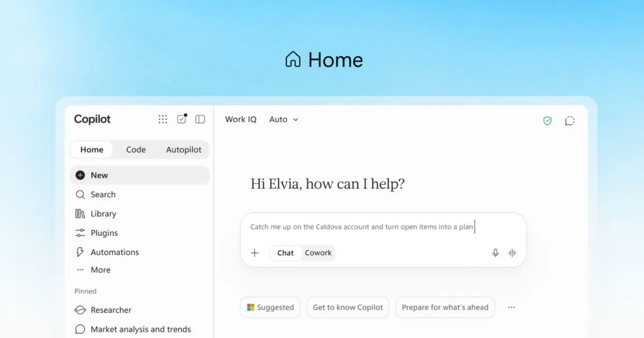Open Search in the sidebar
The height and width of the screenshot is (338, 644).
point(140,194)
